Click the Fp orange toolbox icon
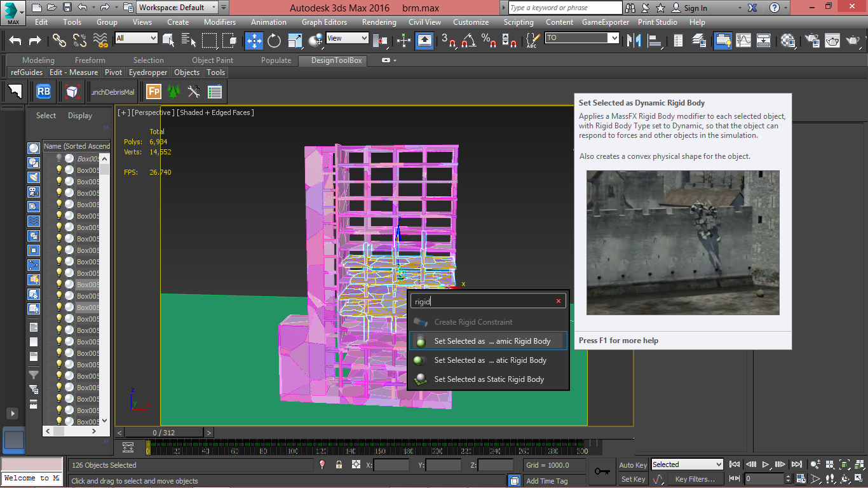The width and height of the screenshot is (868, 488). (x=153, y=91)
